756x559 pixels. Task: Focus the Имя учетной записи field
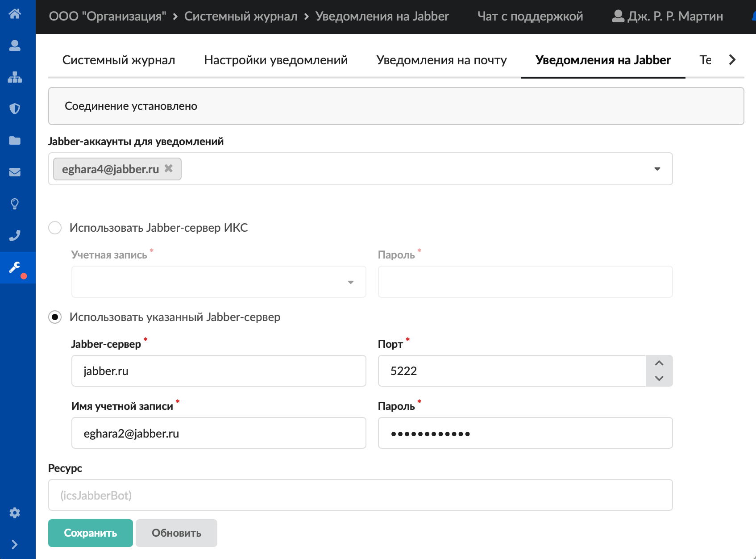click(219, 433)
